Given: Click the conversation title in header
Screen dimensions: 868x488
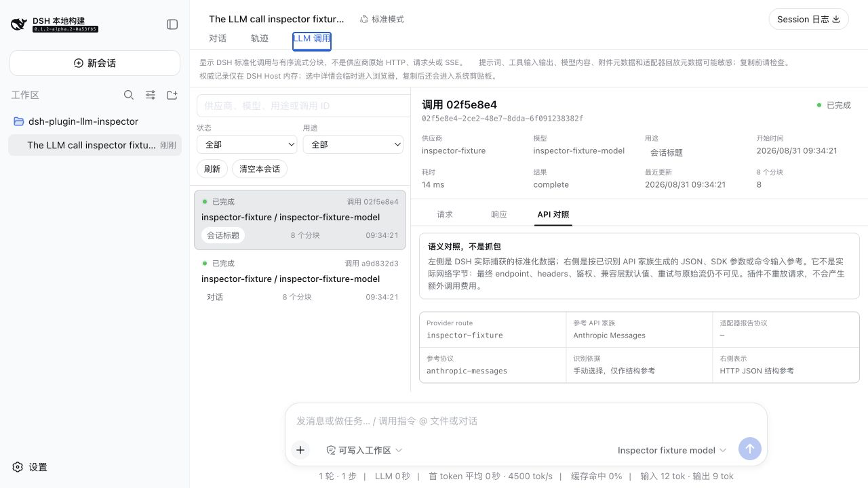Looking at the screenshot, I should tap(277, 19).
